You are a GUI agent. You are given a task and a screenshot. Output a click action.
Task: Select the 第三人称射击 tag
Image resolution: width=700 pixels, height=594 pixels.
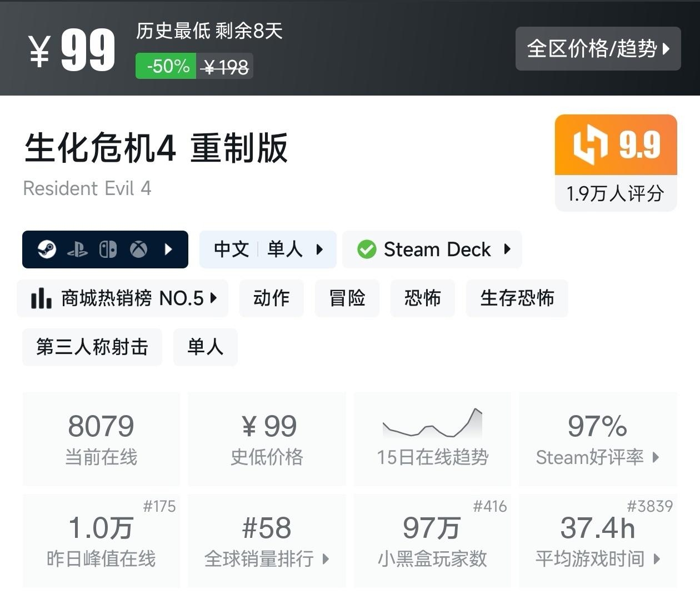pyautogui.click(x=92, y=347)
